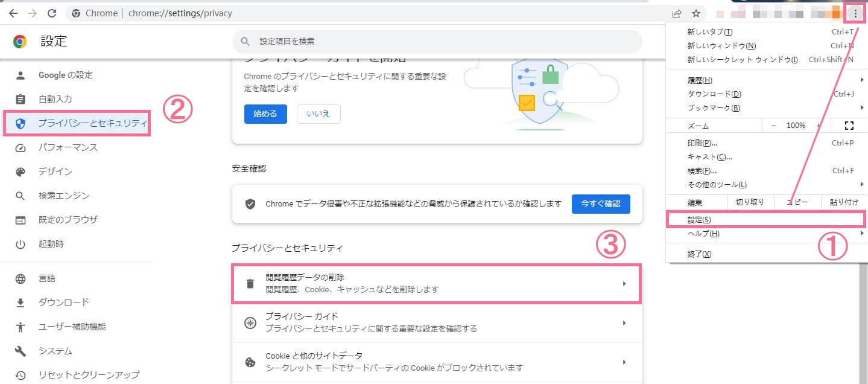Select 新しいタブ(T) from the menu

pyautogui.click(x=766, y=32)
